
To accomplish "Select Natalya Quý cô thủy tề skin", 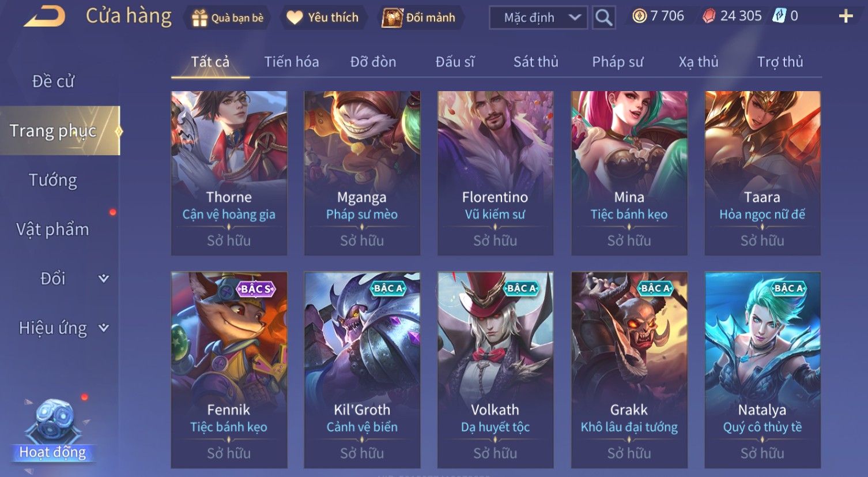I will (x=763, y=370).
